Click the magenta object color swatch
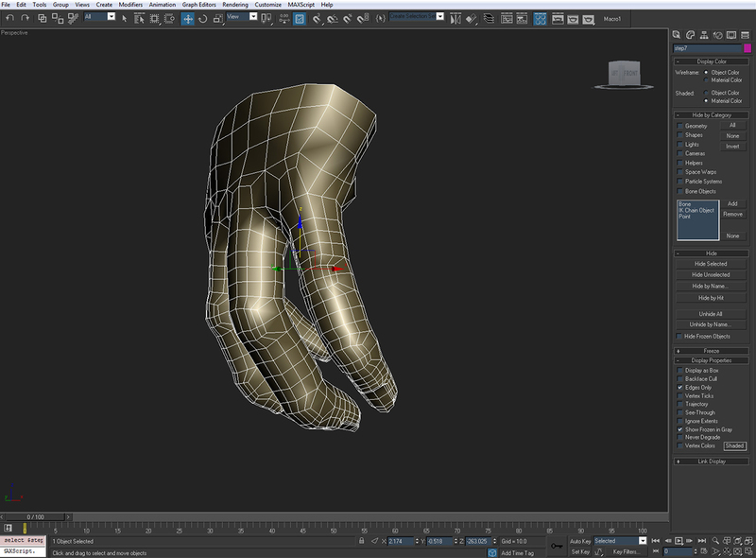 [x=747, y=48]
